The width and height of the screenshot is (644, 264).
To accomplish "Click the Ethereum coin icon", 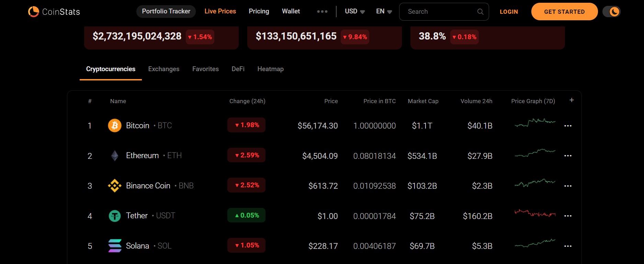I will pyautogui.click(x=115, y=156).
